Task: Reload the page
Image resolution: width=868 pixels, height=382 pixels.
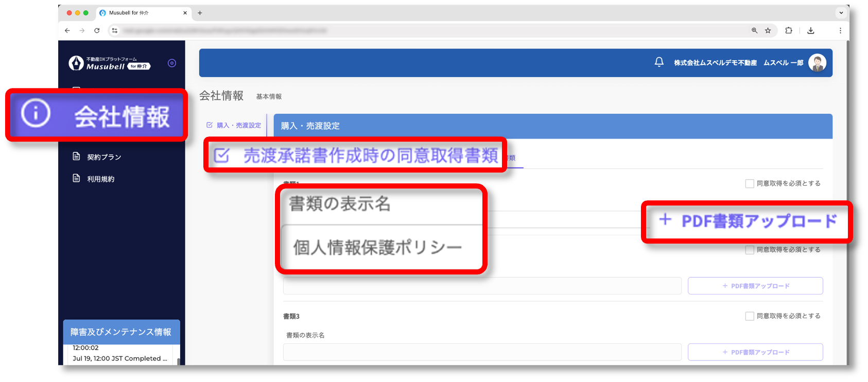Action: coord(97,31)
